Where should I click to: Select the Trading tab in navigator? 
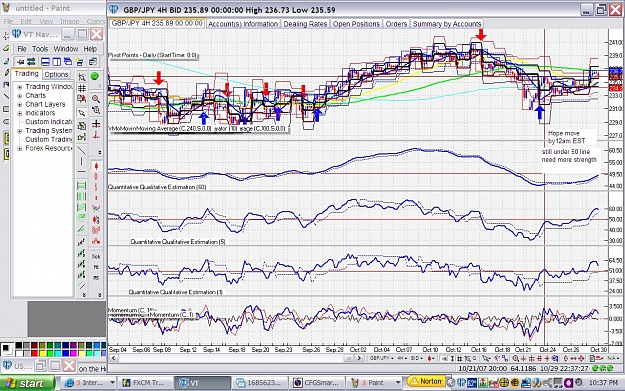point(27,74)
